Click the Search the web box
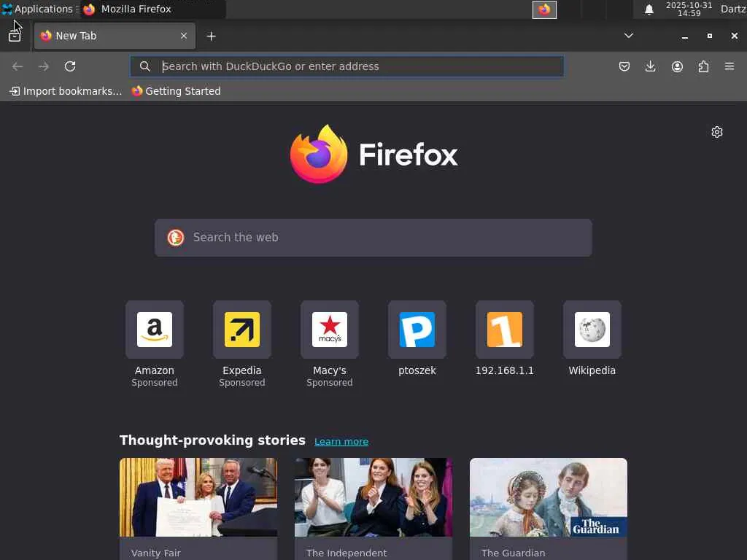 click(373, 238)
